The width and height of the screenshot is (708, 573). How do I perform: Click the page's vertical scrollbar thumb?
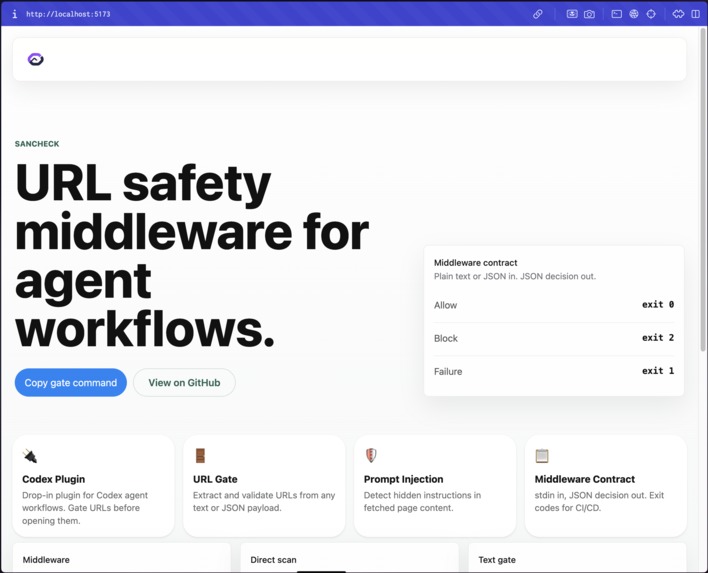[703, 188]
